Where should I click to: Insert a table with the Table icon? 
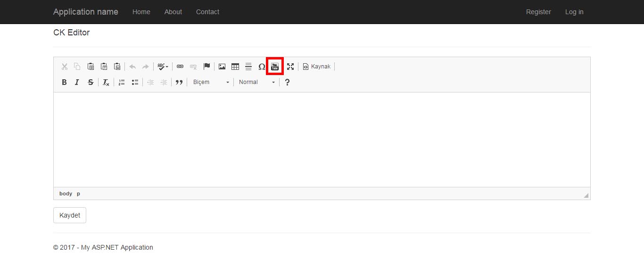[x=235, y=67]
